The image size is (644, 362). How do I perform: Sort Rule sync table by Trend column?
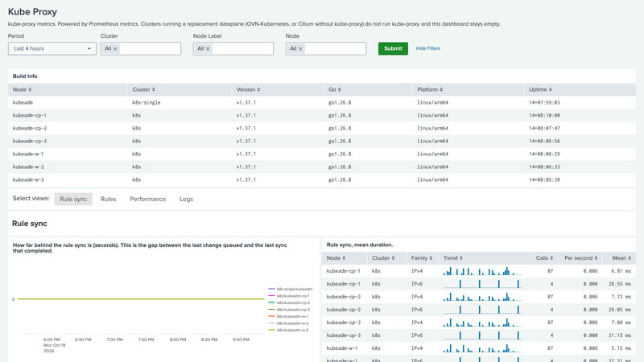453,258
